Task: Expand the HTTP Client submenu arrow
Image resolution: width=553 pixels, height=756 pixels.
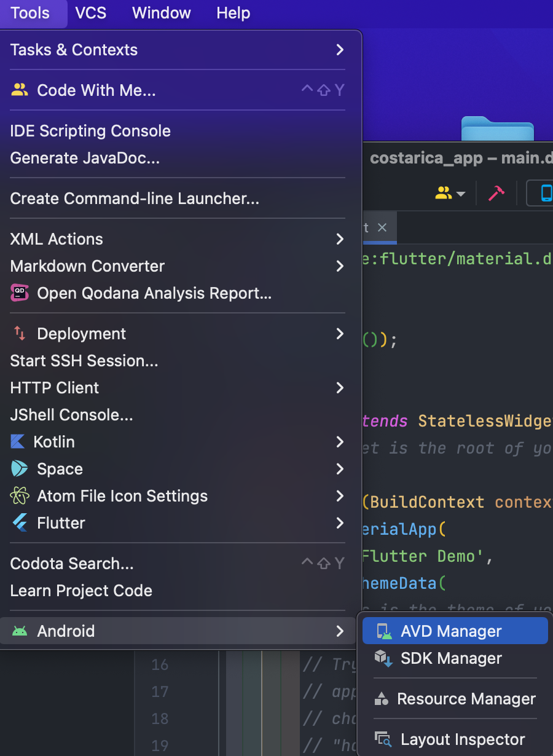Action: [x=340, y=388]
